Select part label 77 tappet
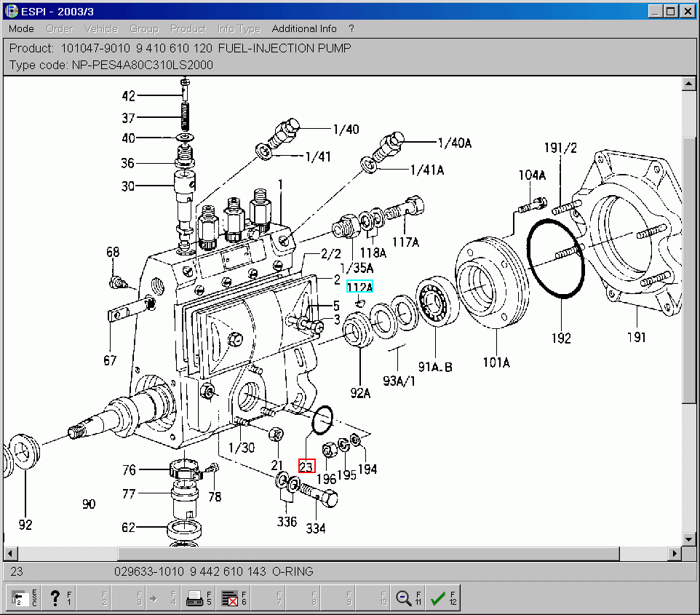Screen dimensions: 700x615 point(129,494)
